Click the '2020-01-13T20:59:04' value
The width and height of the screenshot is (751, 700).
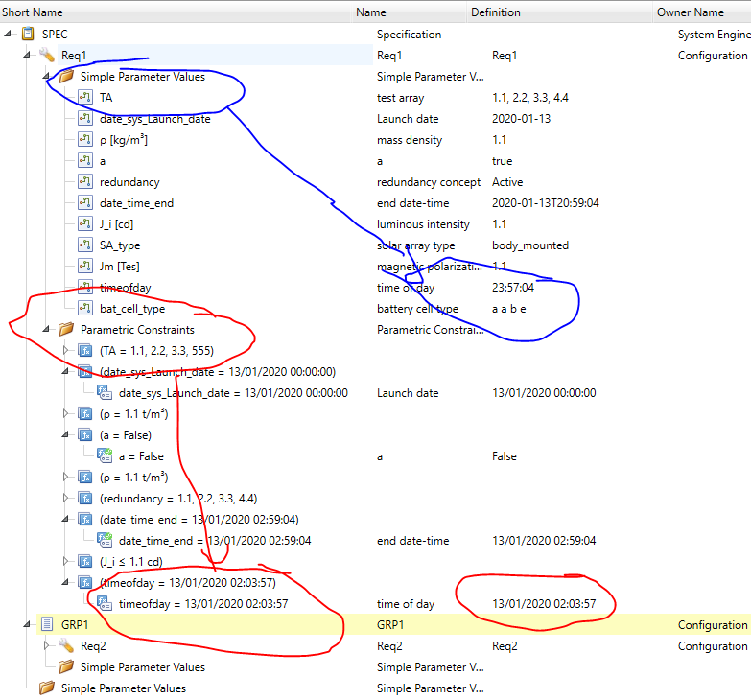[x=546, y=203]
